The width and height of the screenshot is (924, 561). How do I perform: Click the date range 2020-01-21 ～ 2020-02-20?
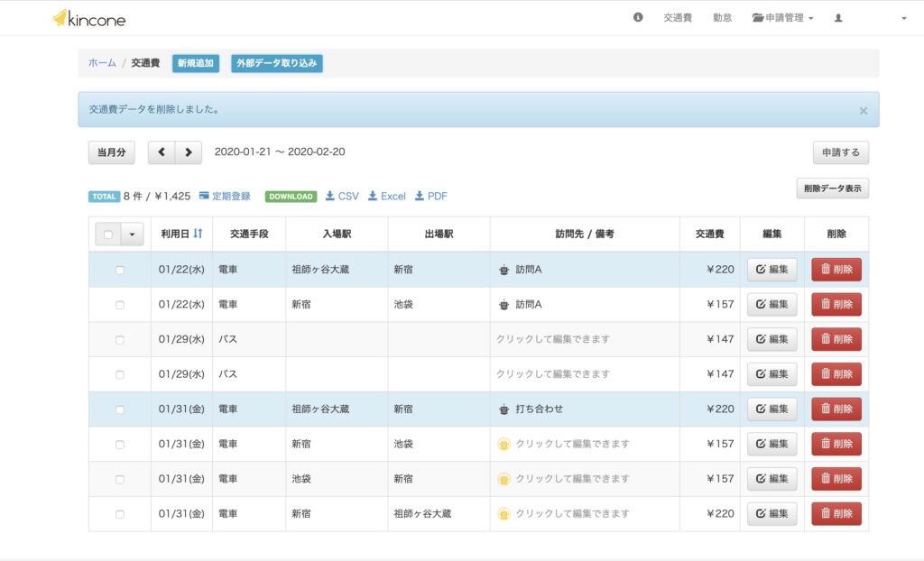(x=280, y=152)
